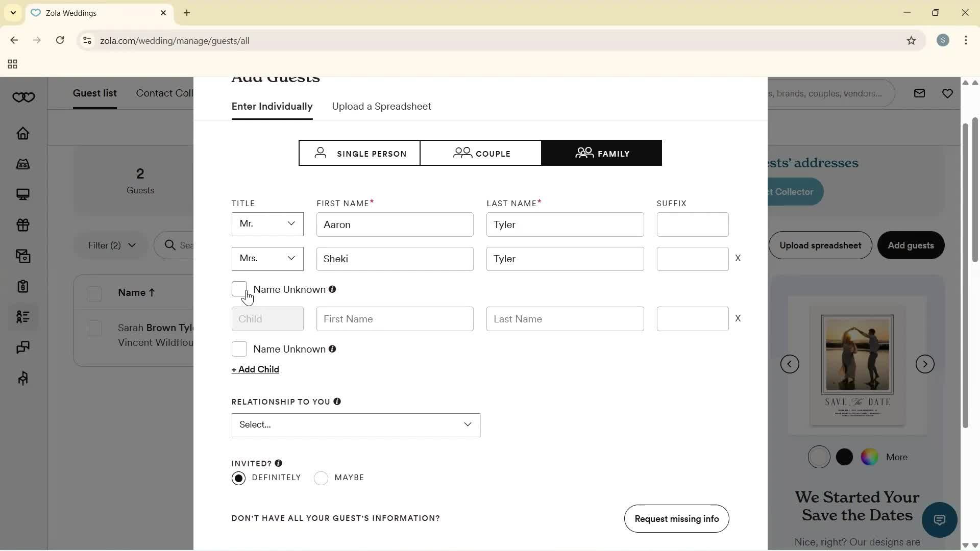Image resolution: width=980 pixels, height=551 pixels.
Task: Open the budget clipboard icon
Action: coord(23,286)
